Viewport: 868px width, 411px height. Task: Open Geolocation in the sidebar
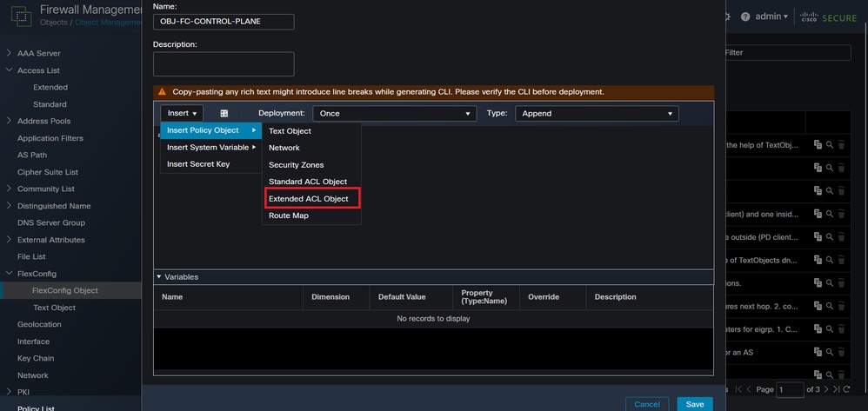pos(39,325)
